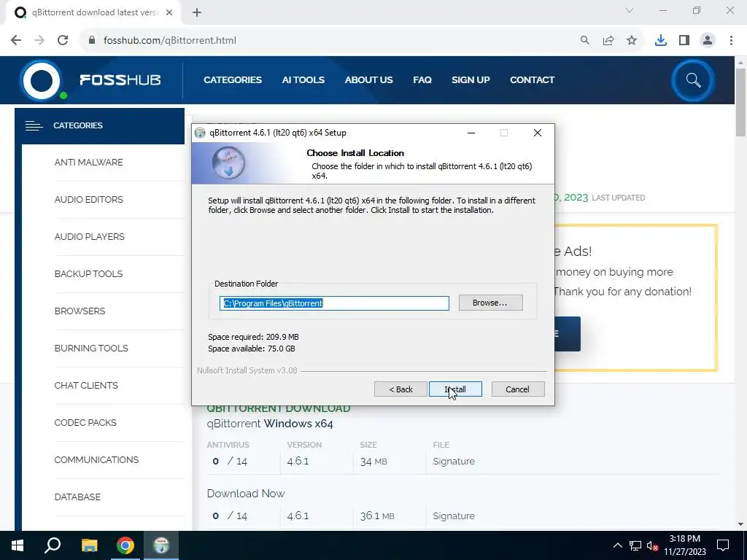Open Windows taskbar search
Viewport: 747px width, 560px height.
tap(53, 545)
